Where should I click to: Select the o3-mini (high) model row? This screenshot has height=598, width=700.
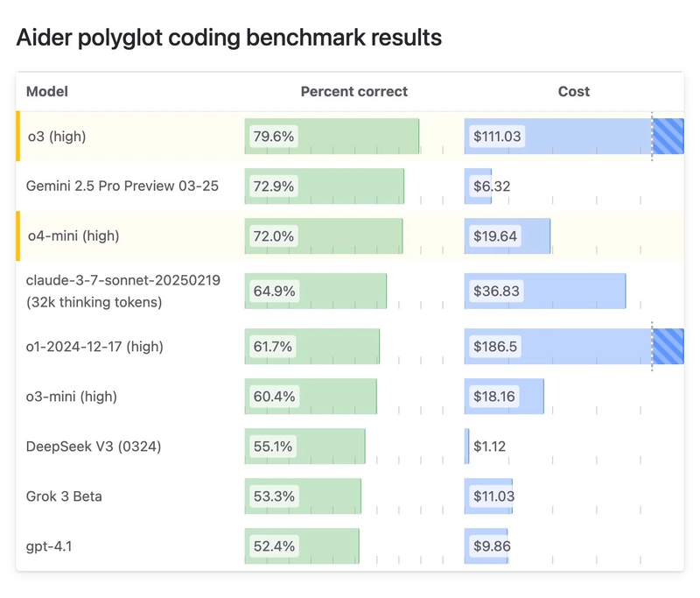coord(350,396)
